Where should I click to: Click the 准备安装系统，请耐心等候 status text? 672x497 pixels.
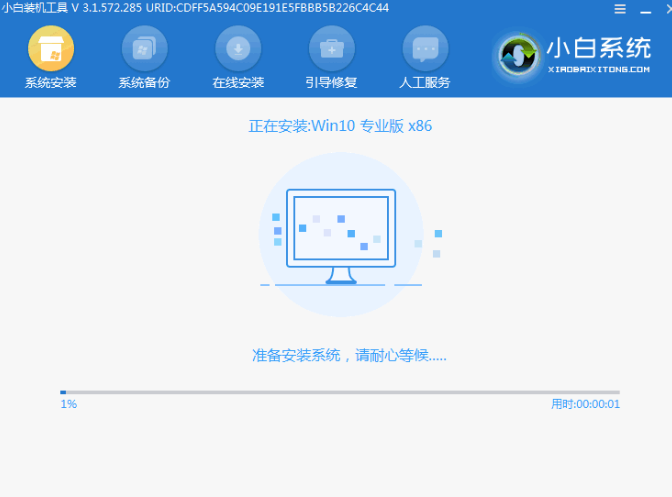coord(349,355)
